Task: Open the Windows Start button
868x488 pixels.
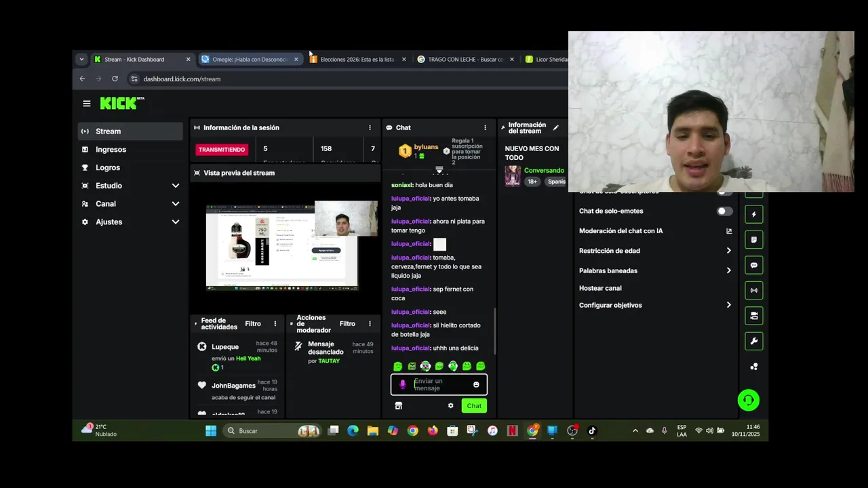Action: tap(211, 430)
